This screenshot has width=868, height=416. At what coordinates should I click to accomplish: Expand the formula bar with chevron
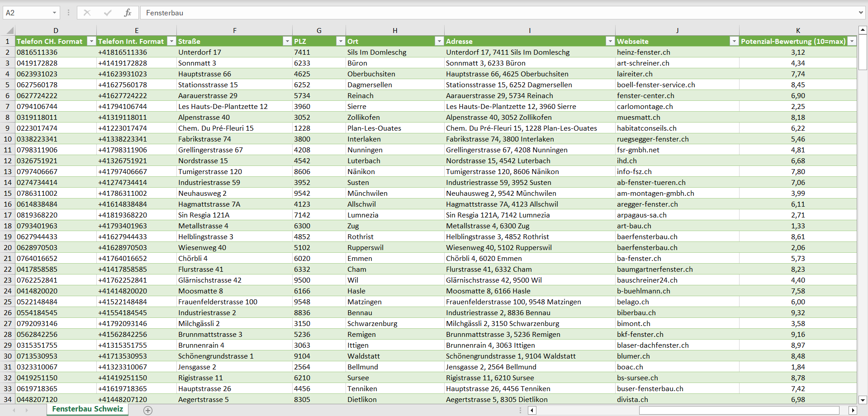coord(861,13)
